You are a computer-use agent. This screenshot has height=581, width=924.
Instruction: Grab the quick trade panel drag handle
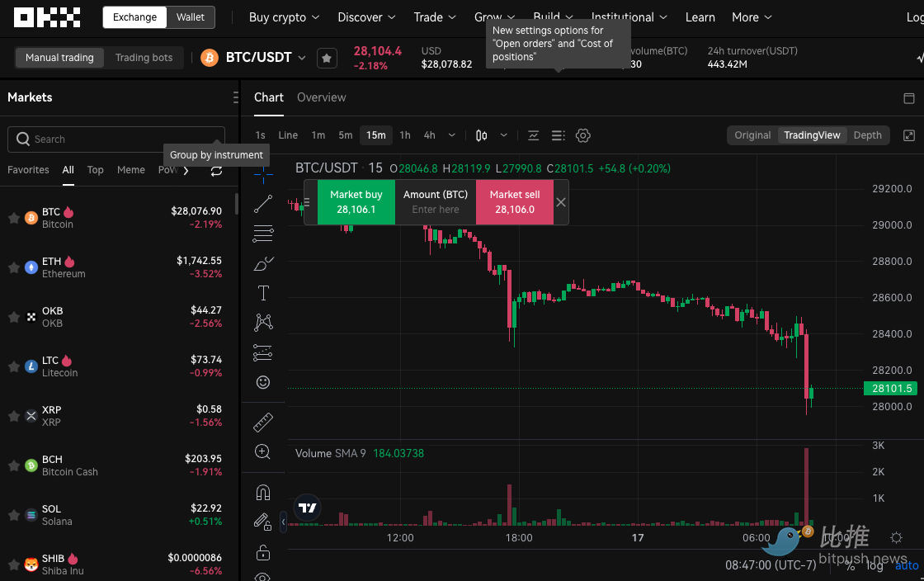pos(307,202)
